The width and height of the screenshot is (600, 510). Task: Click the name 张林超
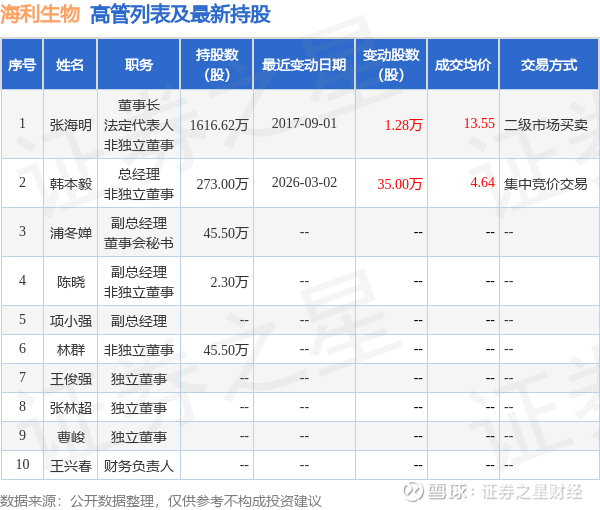[70, 407]
